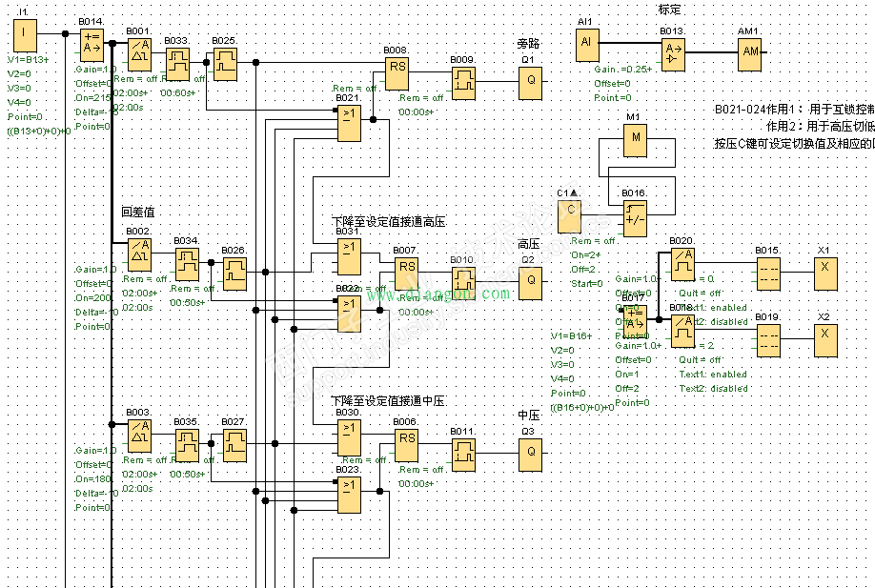Select the B020 analog comparator block

[x=683, y=264]
